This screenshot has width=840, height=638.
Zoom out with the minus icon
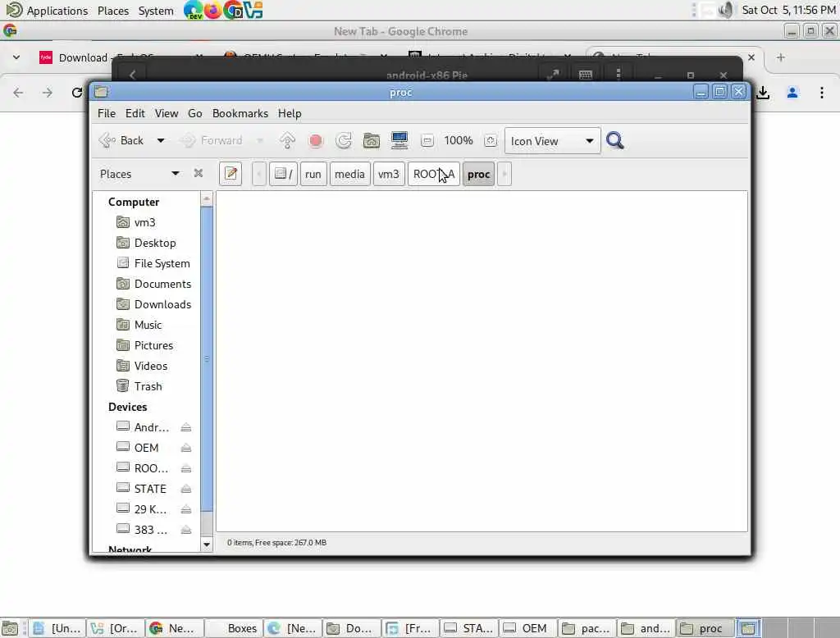click(x=427, y=141)
